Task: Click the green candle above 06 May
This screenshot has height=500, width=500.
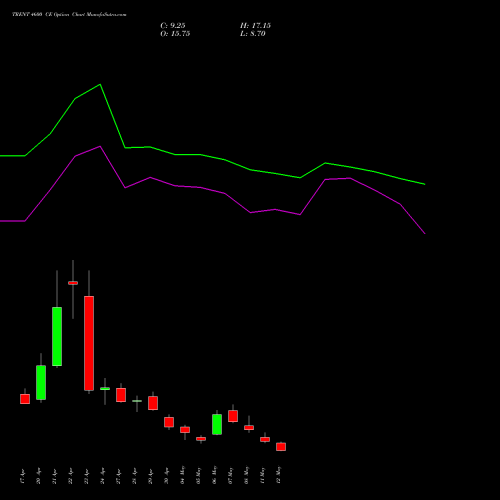Action: click(x=217, y=424)
